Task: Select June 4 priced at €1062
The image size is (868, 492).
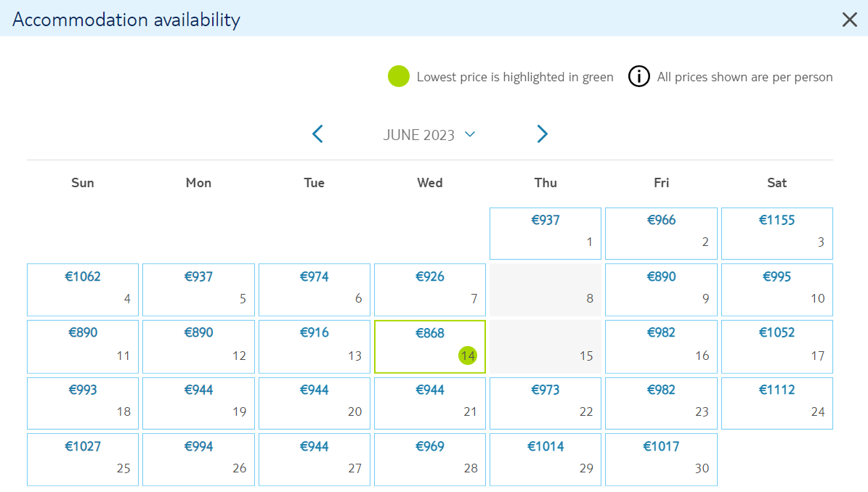Action: point(83,290)
